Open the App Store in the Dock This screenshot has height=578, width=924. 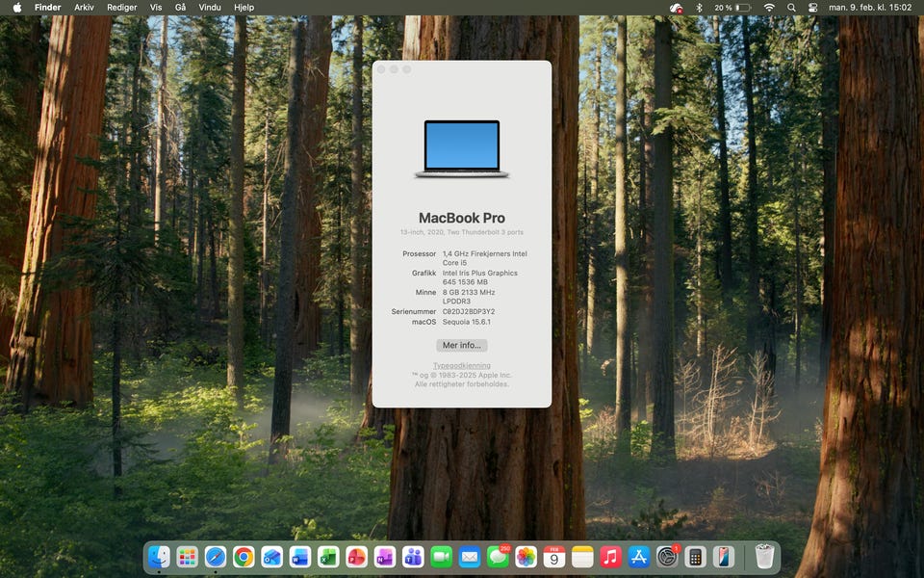point(639,556)
